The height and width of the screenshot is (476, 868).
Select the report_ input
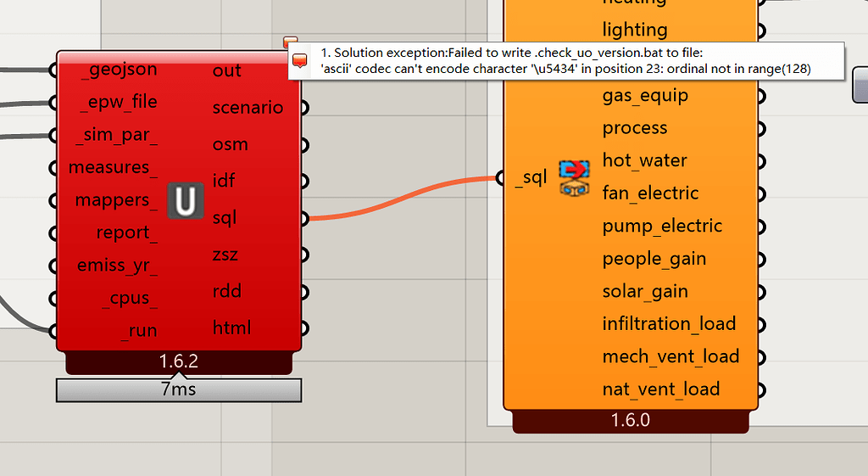point(127,232)
